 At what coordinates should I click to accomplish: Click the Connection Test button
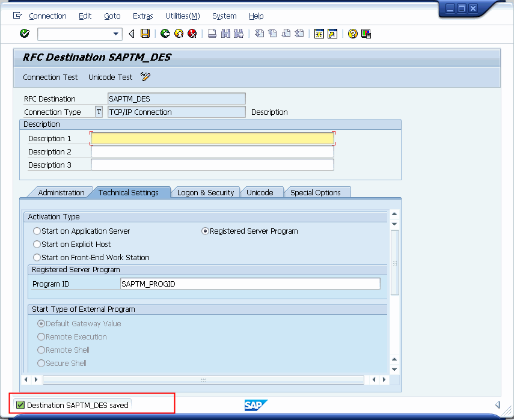50,78
